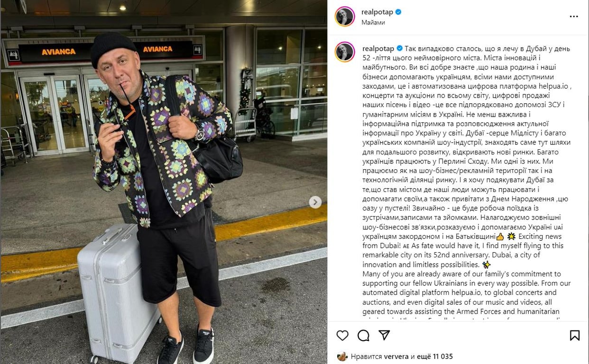Open comments with the speech bubble icon
The image size is (589, 364).
(363, 336)
